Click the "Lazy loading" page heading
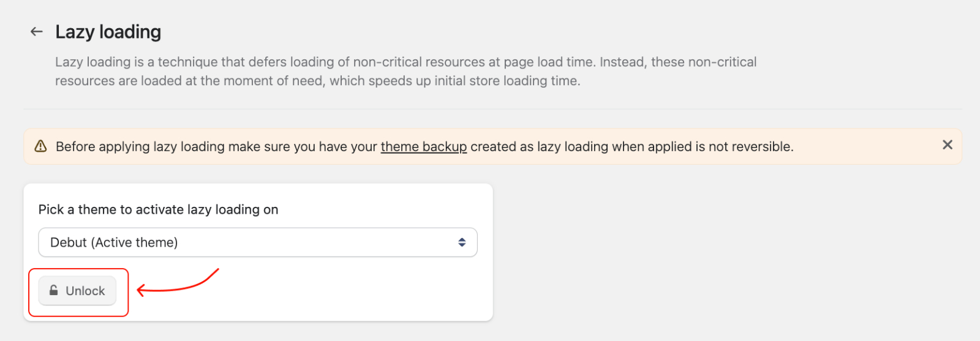The image size is (980, 341). (108, 32)
